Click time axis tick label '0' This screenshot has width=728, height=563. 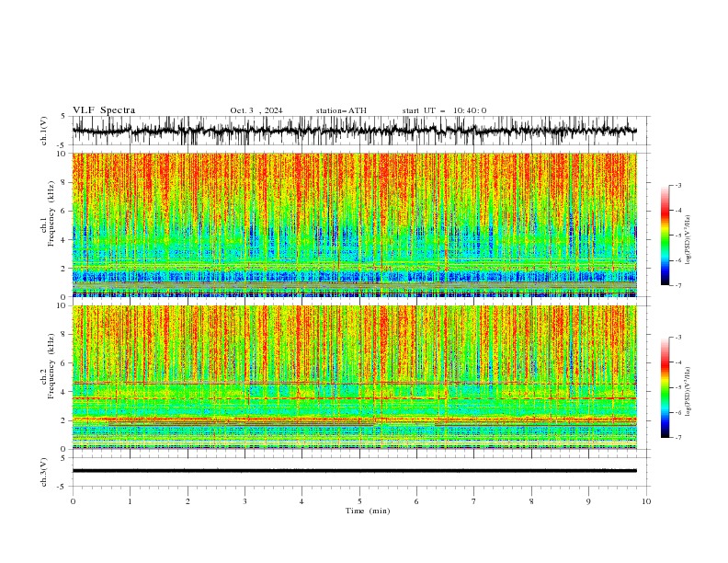pos(73,501)
